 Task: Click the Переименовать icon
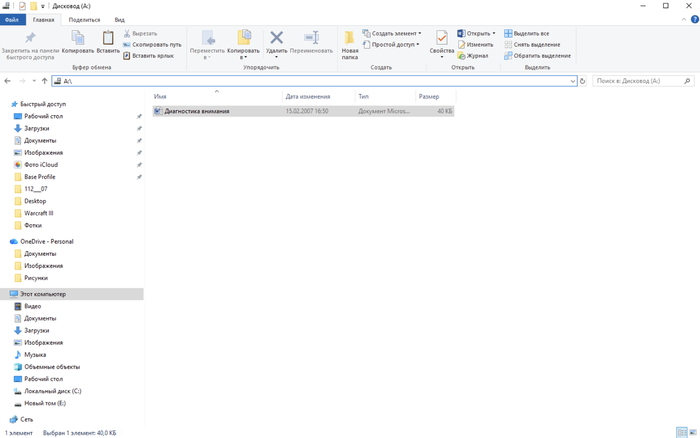click(x=311, y=38)
